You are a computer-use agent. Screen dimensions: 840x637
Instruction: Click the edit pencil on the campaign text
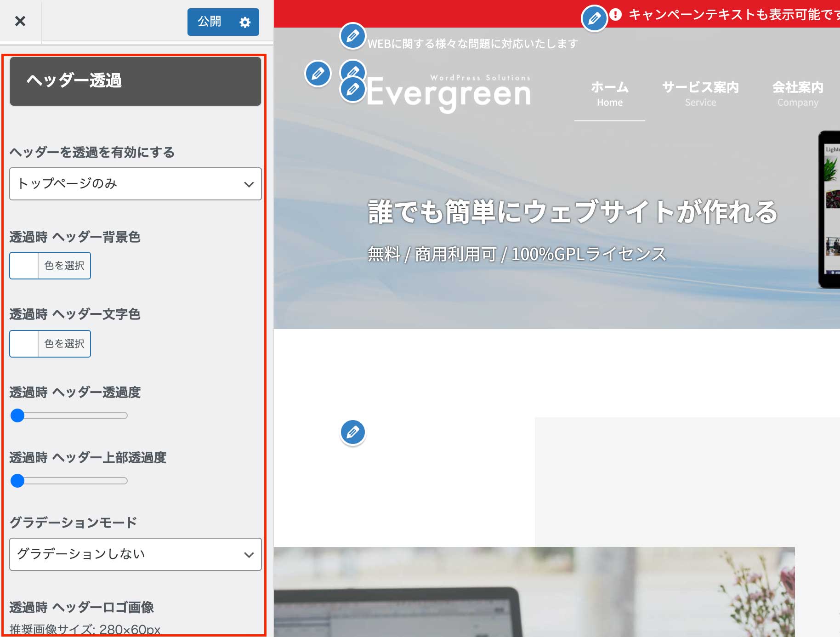coord(594,18)
